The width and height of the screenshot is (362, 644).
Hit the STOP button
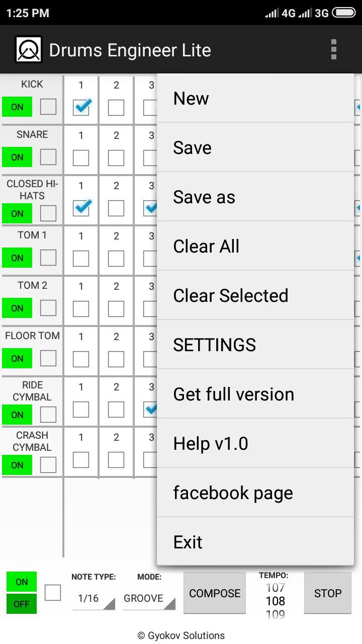[x=327, y=593]
